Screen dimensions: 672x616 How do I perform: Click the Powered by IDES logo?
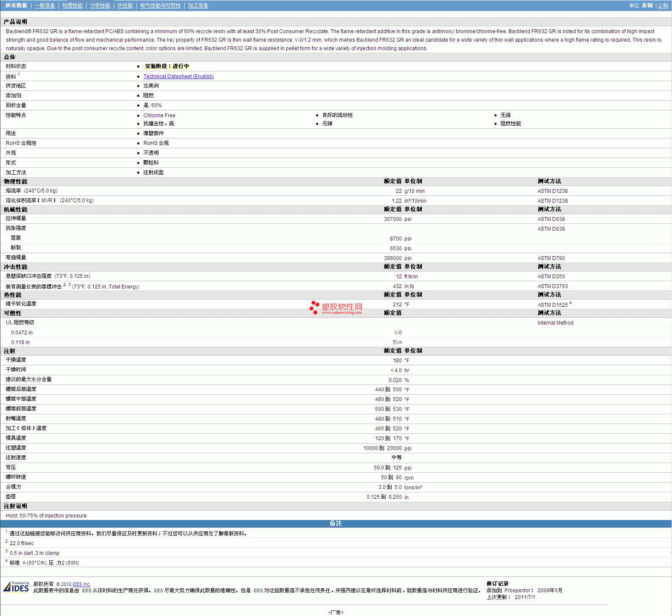16,587
